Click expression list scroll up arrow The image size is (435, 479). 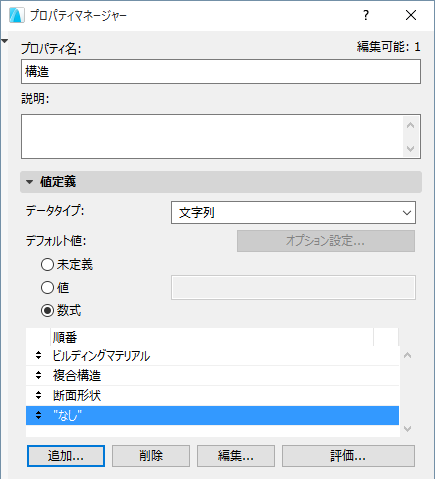(x=407, y=356)
